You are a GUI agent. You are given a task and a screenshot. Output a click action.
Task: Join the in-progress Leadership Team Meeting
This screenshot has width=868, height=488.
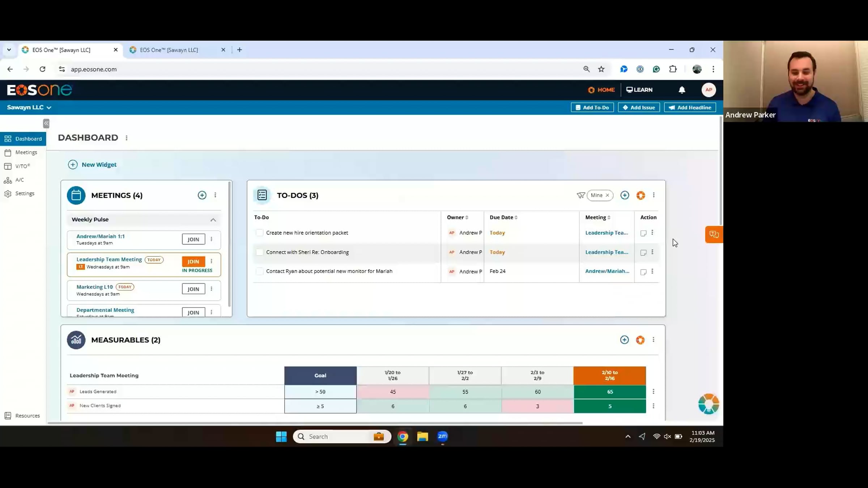click(193, 262)
